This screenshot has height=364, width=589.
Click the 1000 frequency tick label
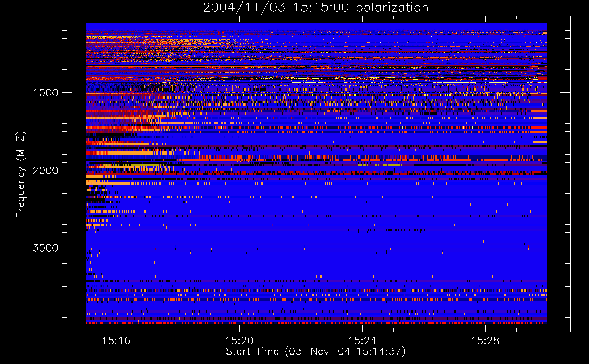[46, 93]
